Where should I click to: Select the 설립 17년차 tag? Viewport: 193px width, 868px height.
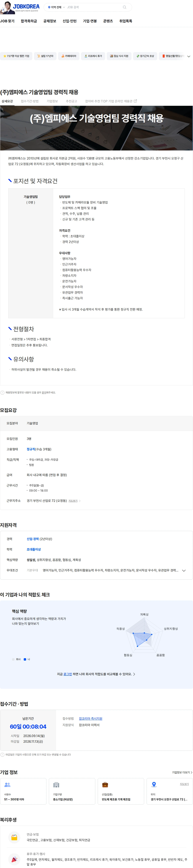(45, 56)
